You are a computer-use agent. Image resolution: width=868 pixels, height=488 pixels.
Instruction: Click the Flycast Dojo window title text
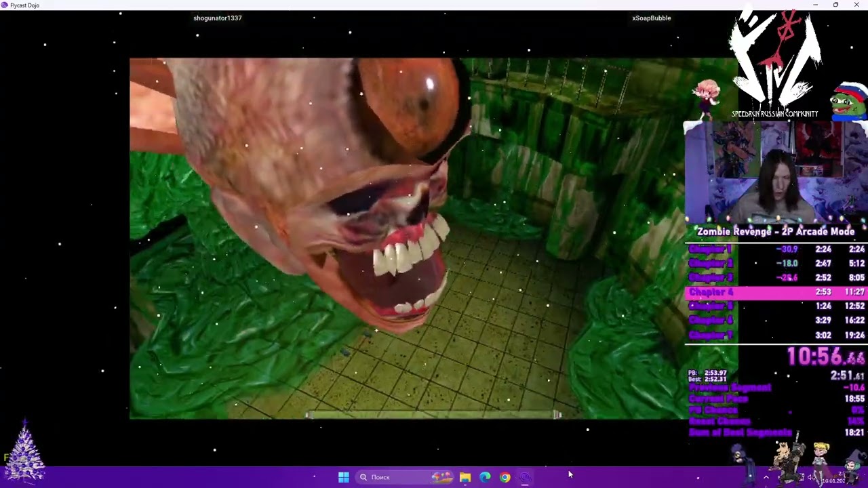[24, 5]
